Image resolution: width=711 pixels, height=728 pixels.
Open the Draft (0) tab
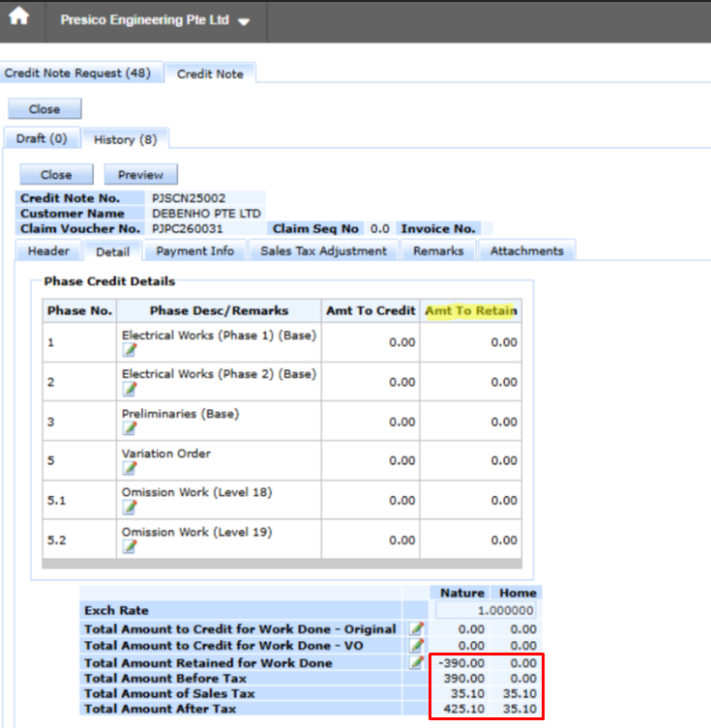coord(42,139)
